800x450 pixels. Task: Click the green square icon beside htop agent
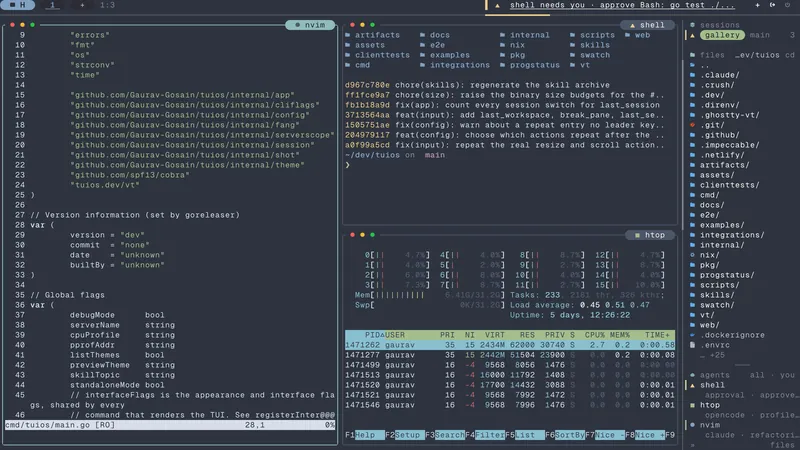pyautogui.click(x=692, y=405)
